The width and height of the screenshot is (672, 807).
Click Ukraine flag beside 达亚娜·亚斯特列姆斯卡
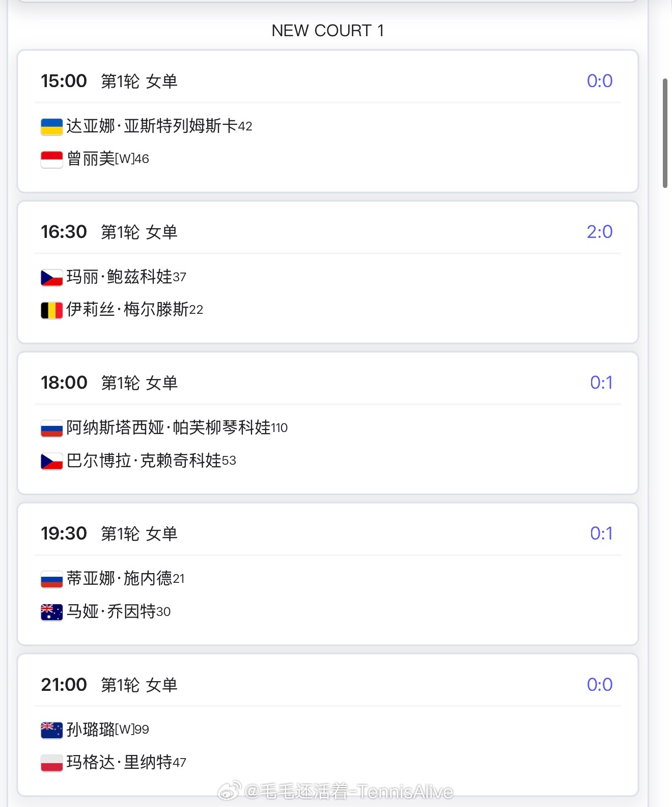coord(51,126)
